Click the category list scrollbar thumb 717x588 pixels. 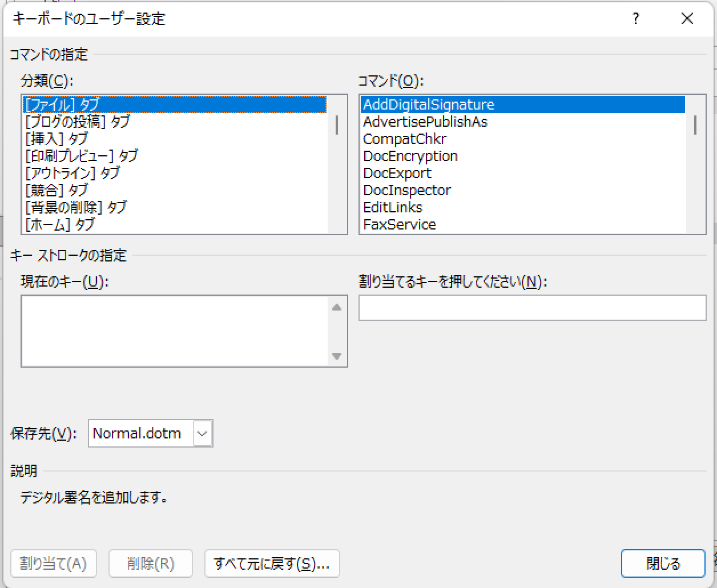click(337, 125)
